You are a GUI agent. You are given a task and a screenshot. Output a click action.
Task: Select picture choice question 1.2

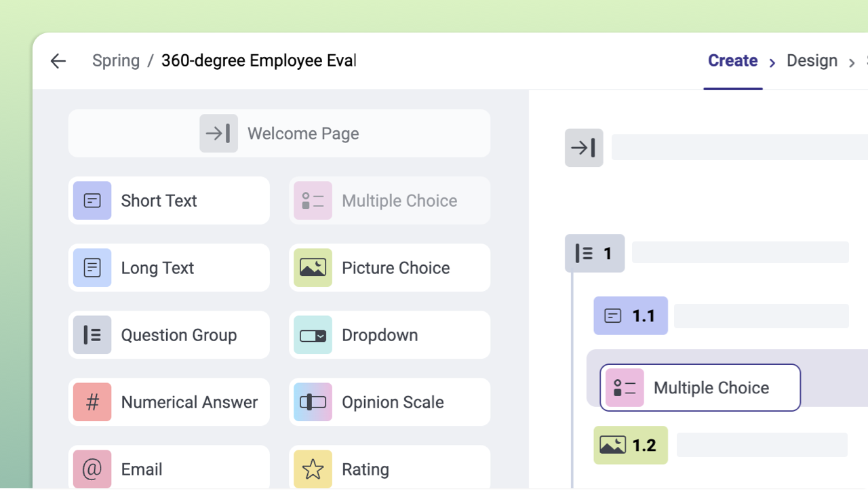pos(630,445)
